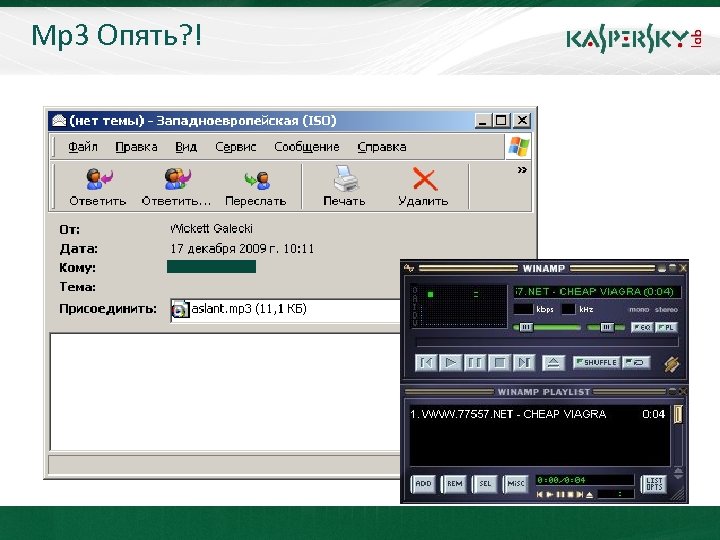720x540 pixels.
Task: Open the Вид menu
Action: click(x=186, y=147)
